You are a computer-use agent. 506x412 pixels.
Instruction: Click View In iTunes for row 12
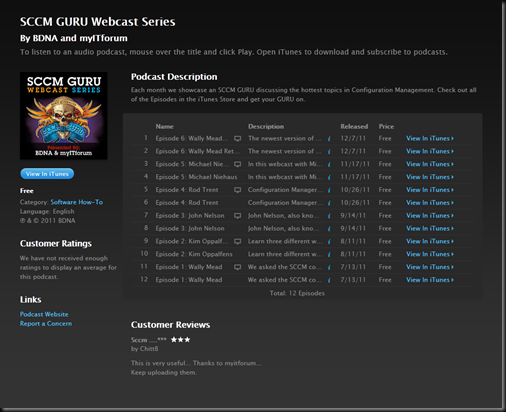tap(430, 280)
